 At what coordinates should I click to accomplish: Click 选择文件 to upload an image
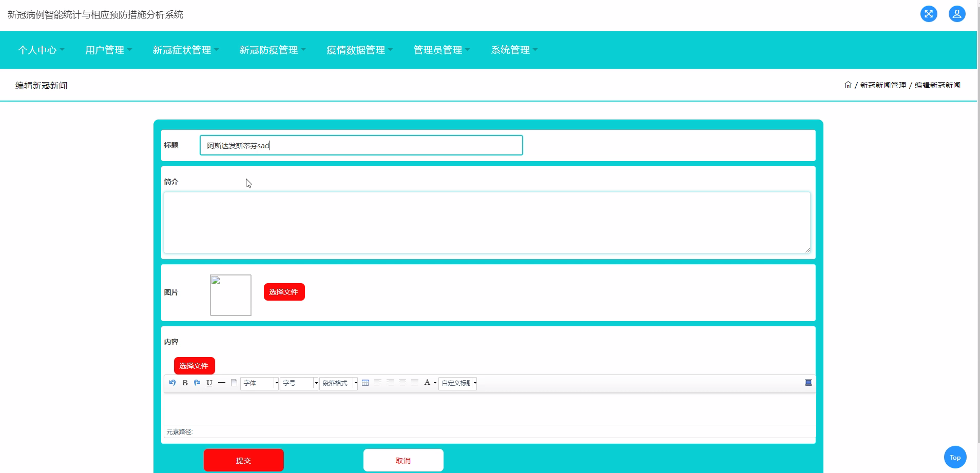(x=284, y=291)
